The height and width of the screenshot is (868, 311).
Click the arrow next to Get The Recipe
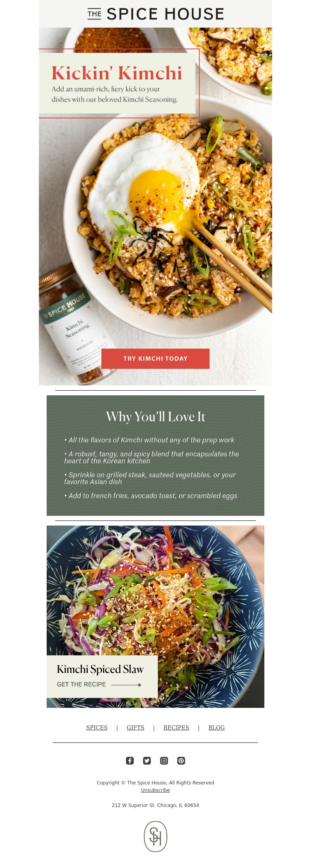click(126, 685)
